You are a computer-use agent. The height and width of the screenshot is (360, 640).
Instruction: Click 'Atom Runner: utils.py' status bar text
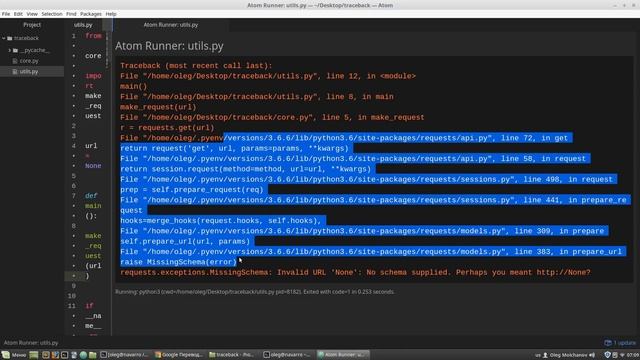tap(31, 343)
